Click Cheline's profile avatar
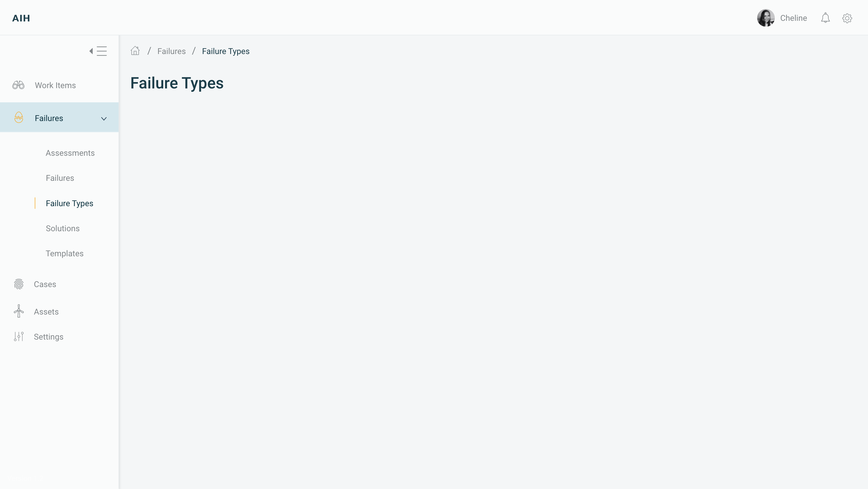Screen dimensions: 868x489 pyautogui.click(x=765, y=18)
